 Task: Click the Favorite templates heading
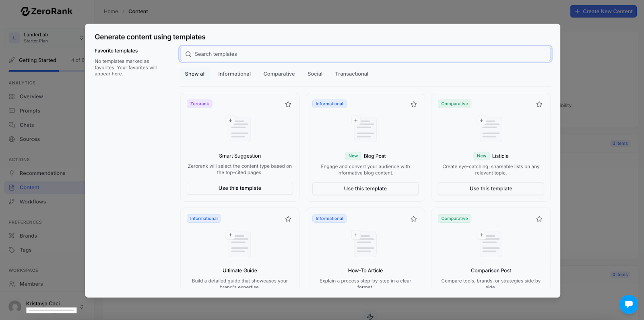click(116, 51)
